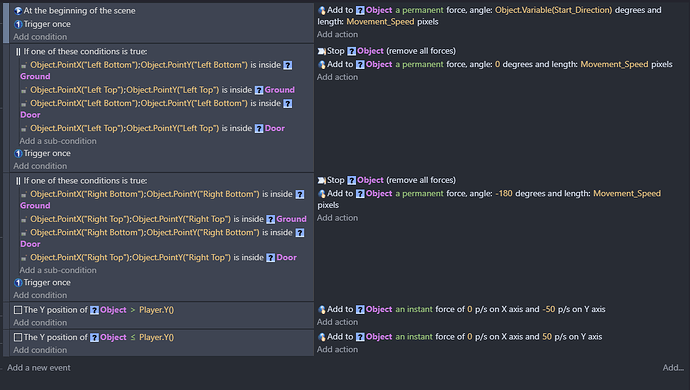
Task: Click 'If one of these conditions is true:' above Right Bottom
Action: [85, 181]
